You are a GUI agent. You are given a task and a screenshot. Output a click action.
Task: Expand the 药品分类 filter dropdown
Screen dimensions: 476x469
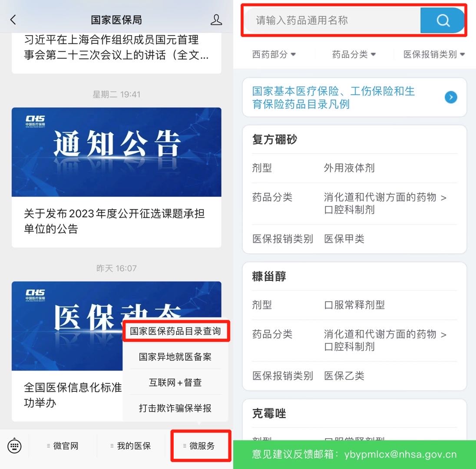coord(354,54)
